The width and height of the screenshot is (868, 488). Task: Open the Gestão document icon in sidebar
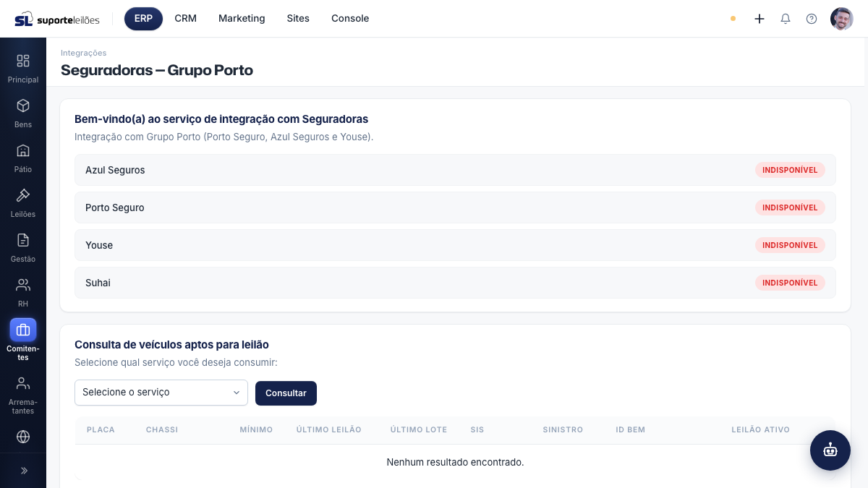[23, 240]
